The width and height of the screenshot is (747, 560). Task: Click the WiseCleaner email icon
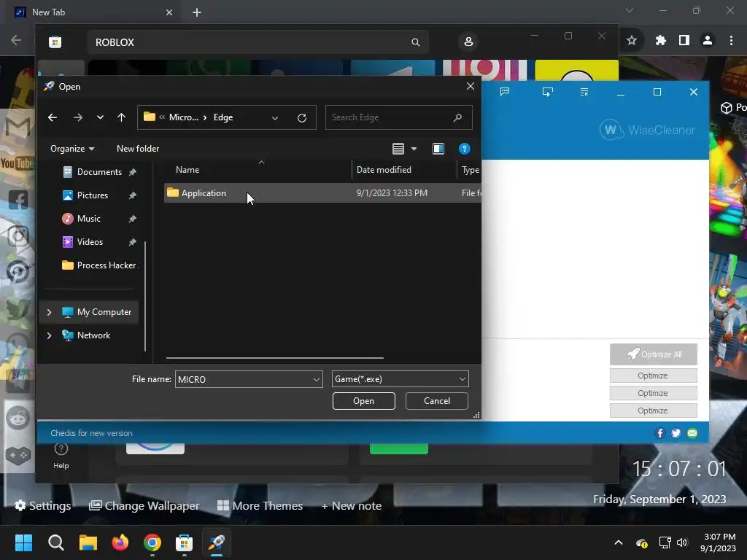coord(692,433)
